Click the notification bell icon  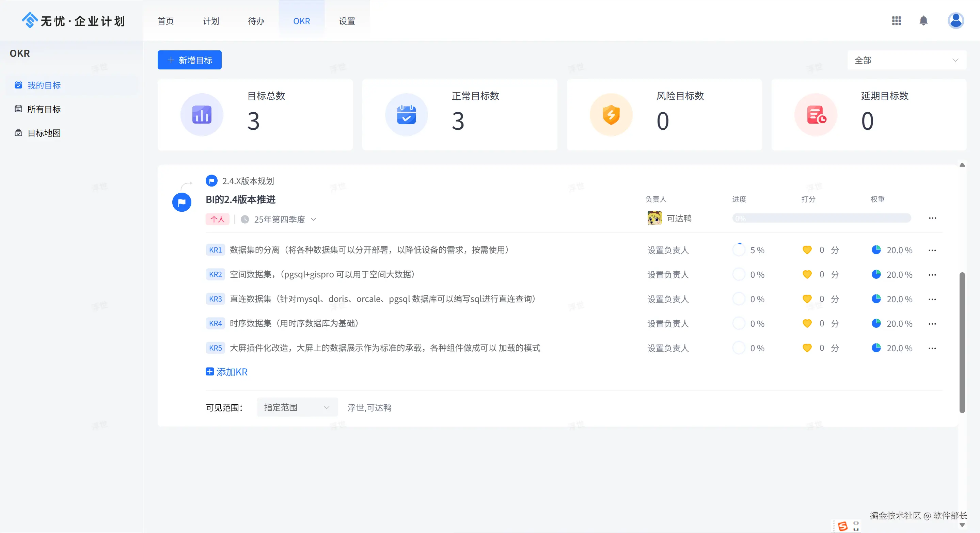(x=923, y=20)
